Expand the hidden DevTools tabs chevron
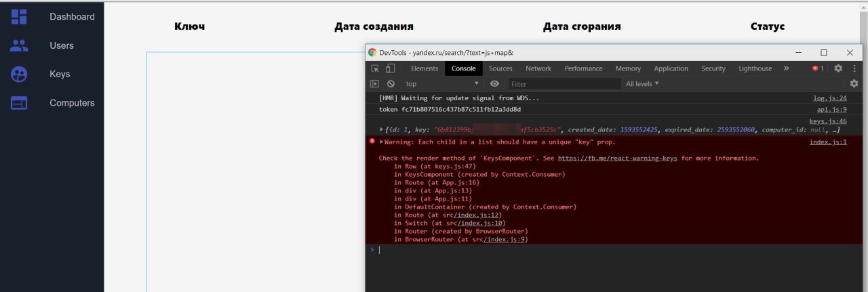This screenshot has width=868, height=292. [786, 68]
